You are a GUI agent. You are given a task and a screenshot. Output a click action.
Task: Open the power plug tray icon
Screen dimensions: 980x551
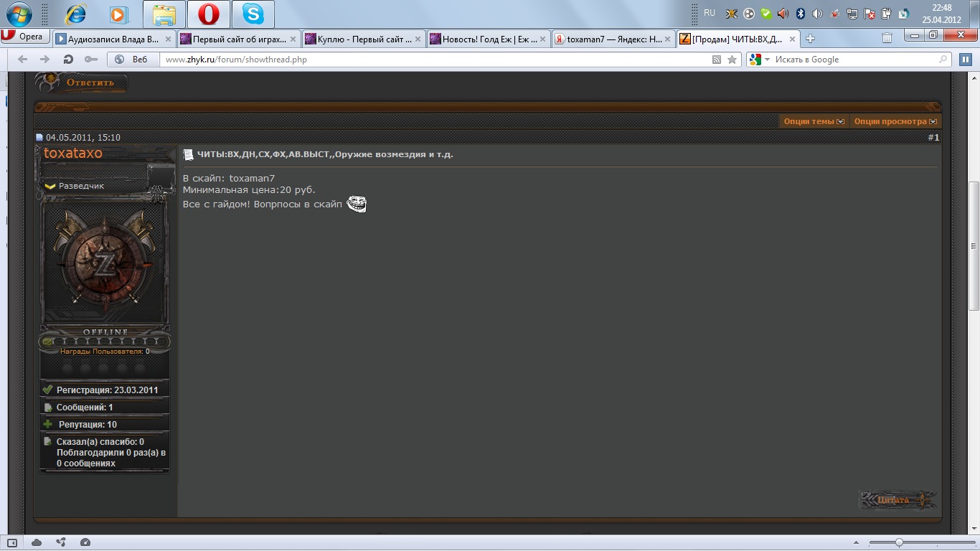click(x=887, y=14)
